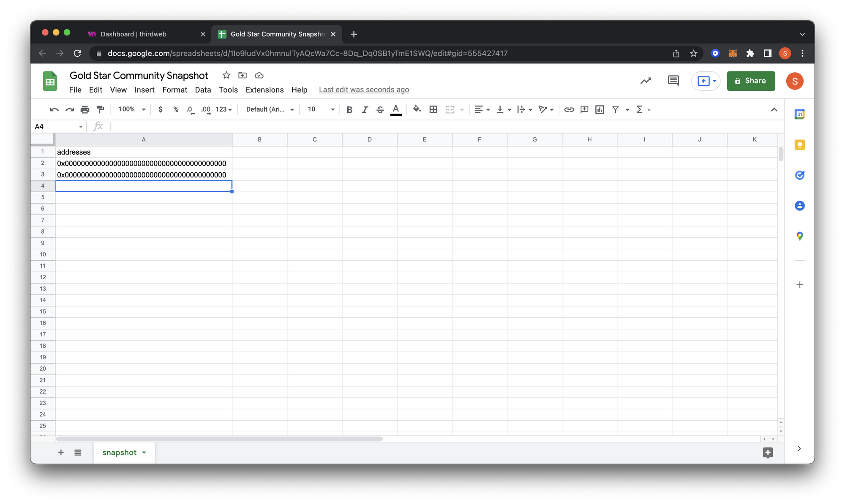
Task: Open Google Calendar side panel
Action: point(799,114)
